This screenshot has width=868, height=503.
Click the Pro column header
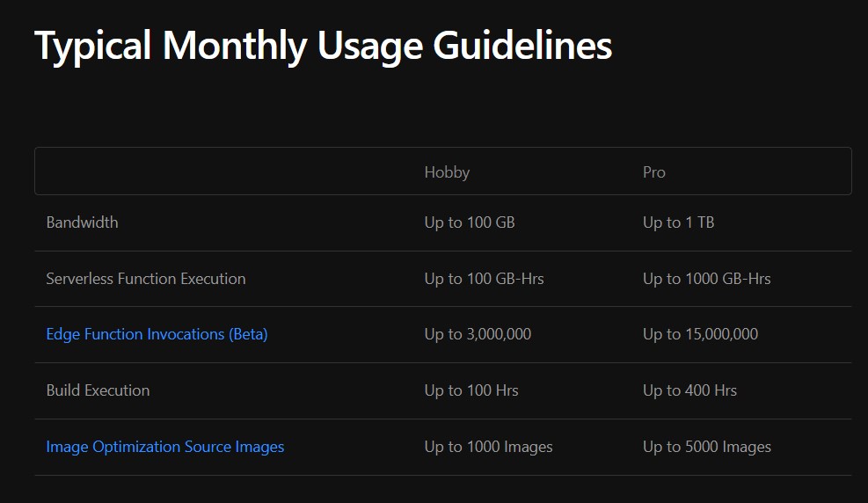coord(653,172)
